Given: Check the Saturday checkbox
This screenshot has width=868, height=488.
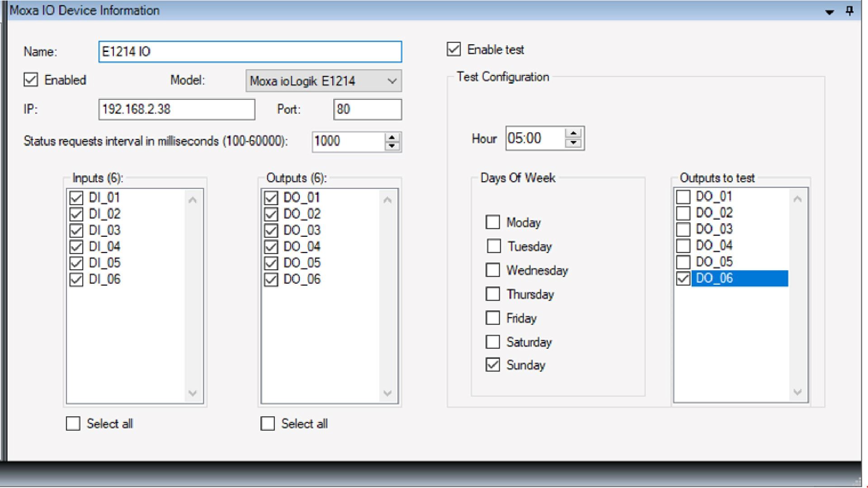Looking at the screenshot, I should pyautogui.click(x=493, y=342).
